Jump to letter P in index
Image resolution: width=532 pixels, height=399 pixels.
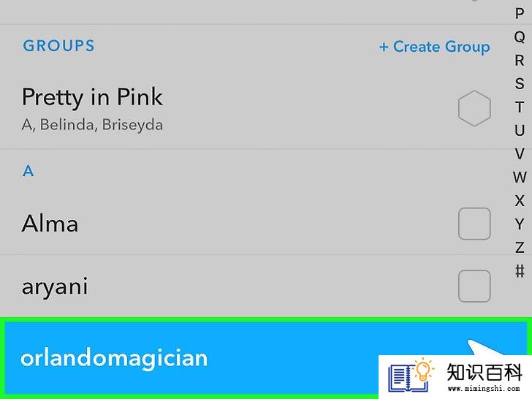coord(519,14)
